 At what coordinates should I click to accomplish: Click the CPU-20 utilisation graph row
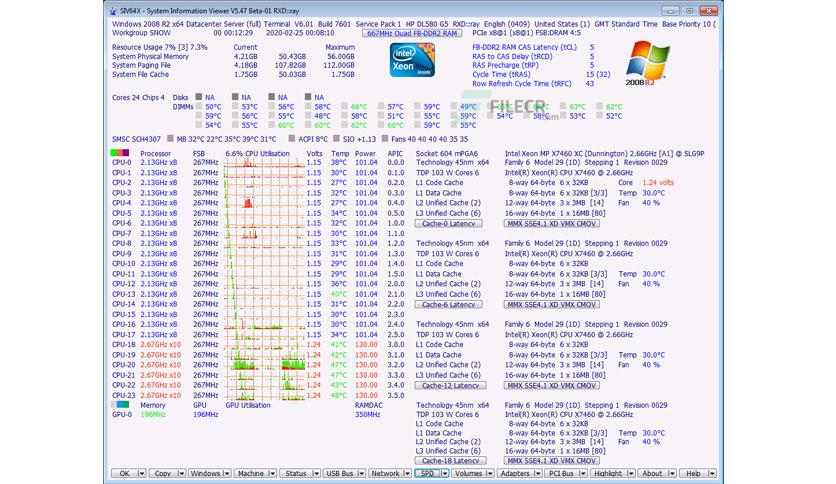point(265,365)
